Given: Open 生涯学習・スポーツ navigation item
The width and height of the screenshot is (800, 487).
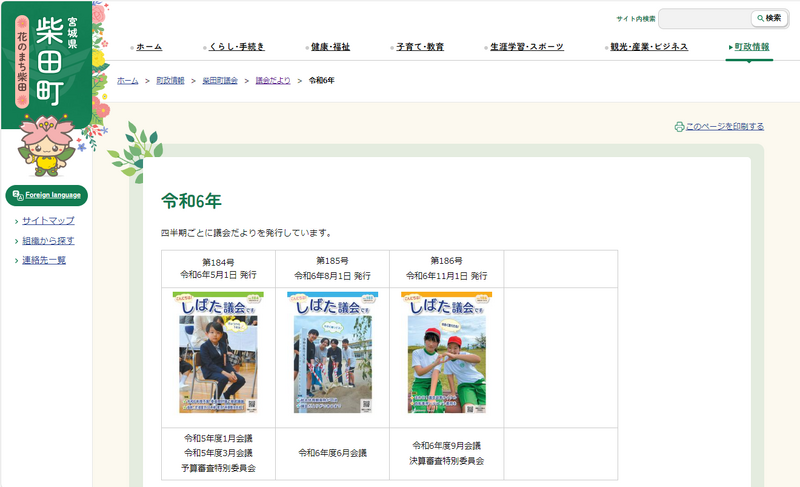Looking at the screenshot, I should 526,47.
